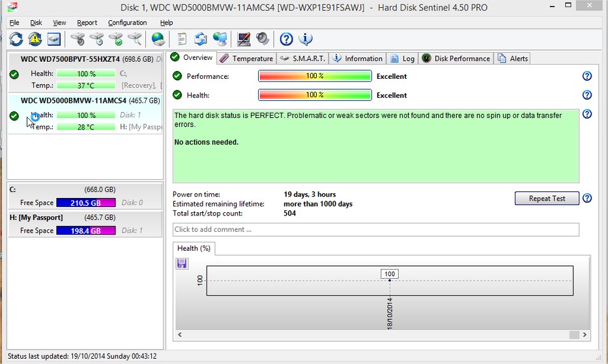Click the power on time value 19 days, 3 hours

point(310,194)
